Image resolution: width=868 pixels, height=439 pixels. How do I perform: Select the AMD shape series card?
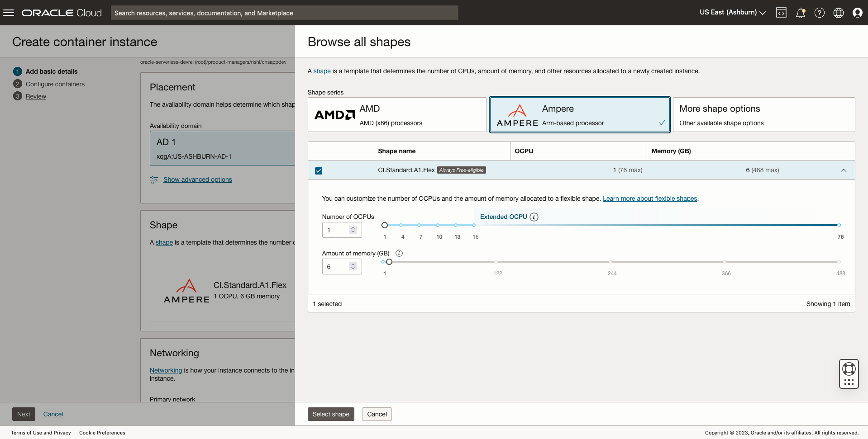pos(397,114)
